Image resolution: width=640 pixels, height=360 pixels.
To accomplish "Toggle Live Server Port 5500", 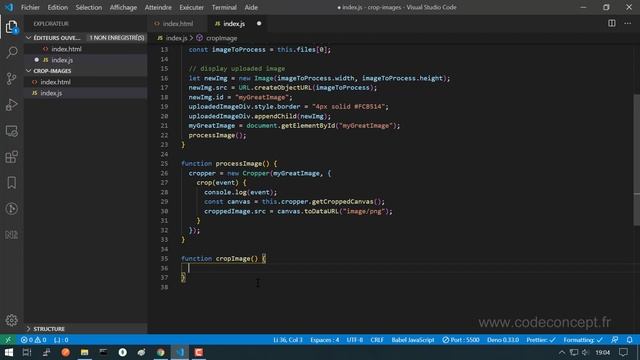I will pyautogui.click(x=461, y=340).
